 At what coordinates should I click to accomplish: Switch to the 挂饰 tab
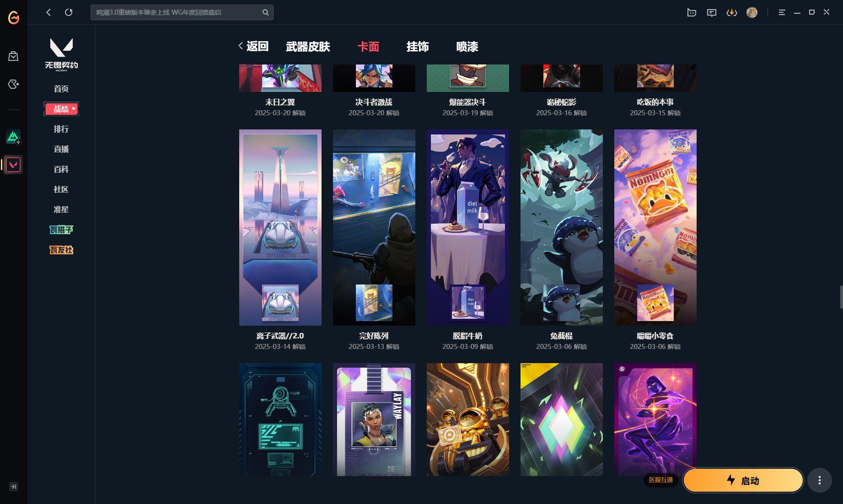[417, 47]
